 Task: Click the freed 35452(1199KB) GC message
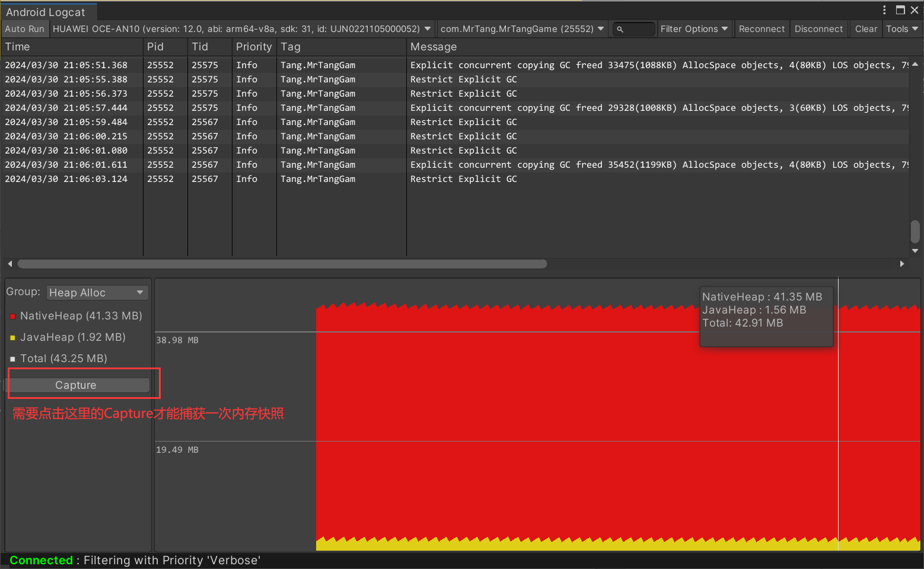tap(658, 165)
